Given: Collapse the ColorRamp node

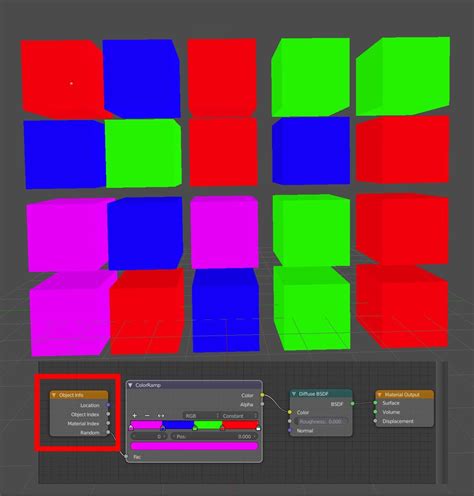Looking at the screenshot, I should coord(130,385).
